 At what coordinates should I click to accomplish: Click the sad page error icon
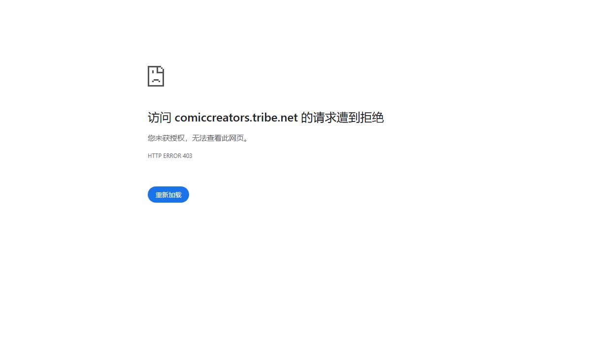(x=156, y=76)
